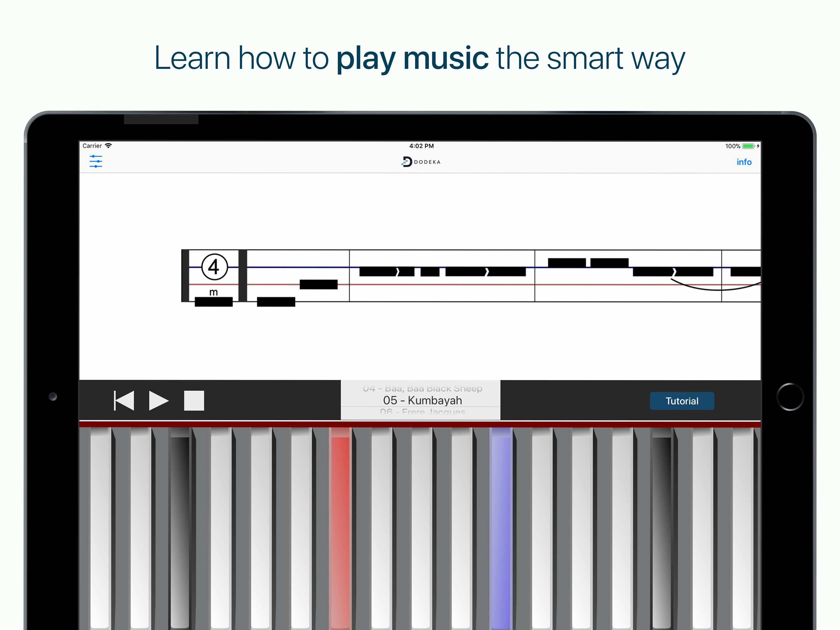Tap the note block on red staff line
This screenshot has height=630, width=840.
tap(318, 284)
